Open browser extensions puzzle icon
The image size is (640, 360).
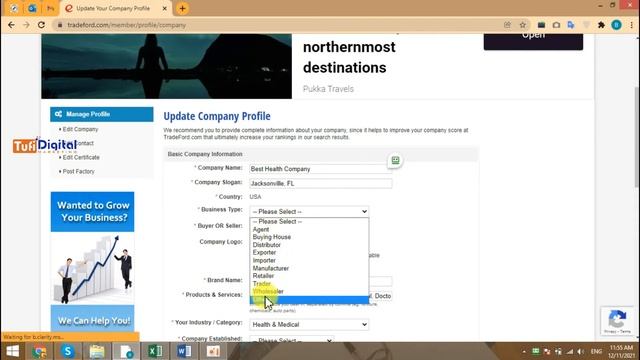tap(601, 25)
